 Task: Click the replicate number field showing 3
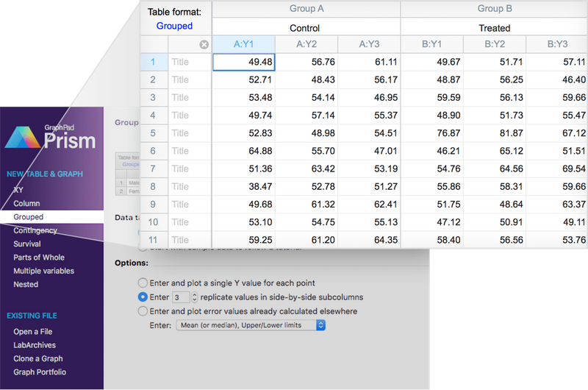180,297
